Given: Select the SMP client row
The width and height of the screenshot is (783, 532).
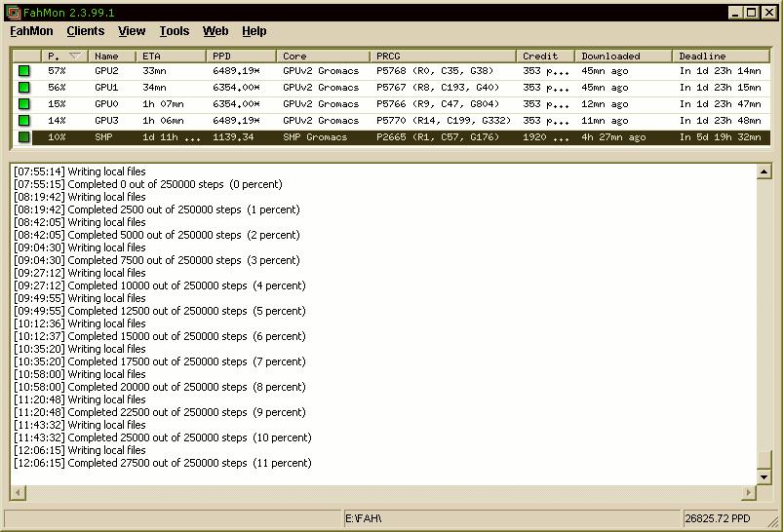Looking at the screenshot, I should (x=391, y=136).
